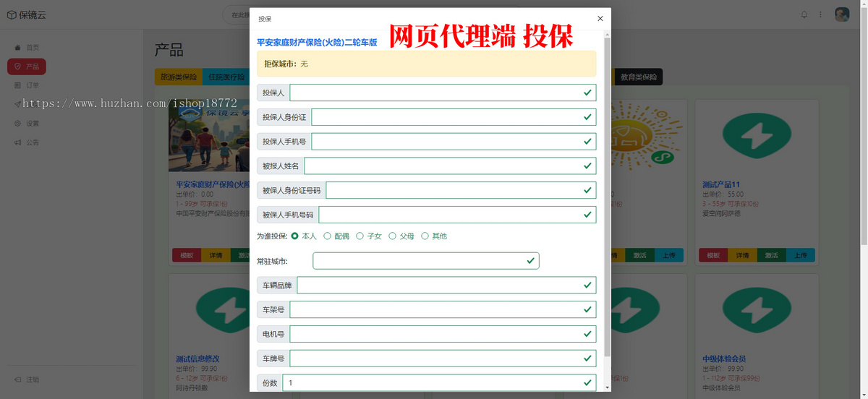Screen dimensions: 868x399
Task: Click the 首页 home icon
Action: [18, 47]
